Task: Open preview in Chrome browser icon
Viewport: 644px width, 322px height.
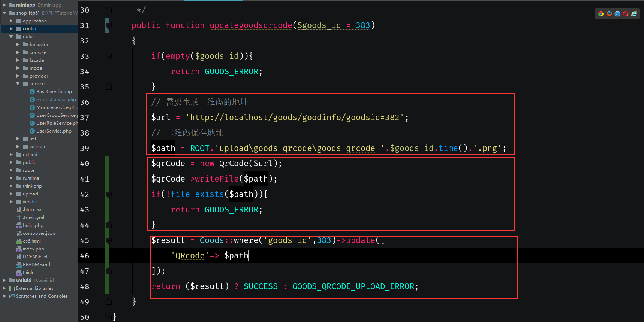Action: [x=601, y=14]
